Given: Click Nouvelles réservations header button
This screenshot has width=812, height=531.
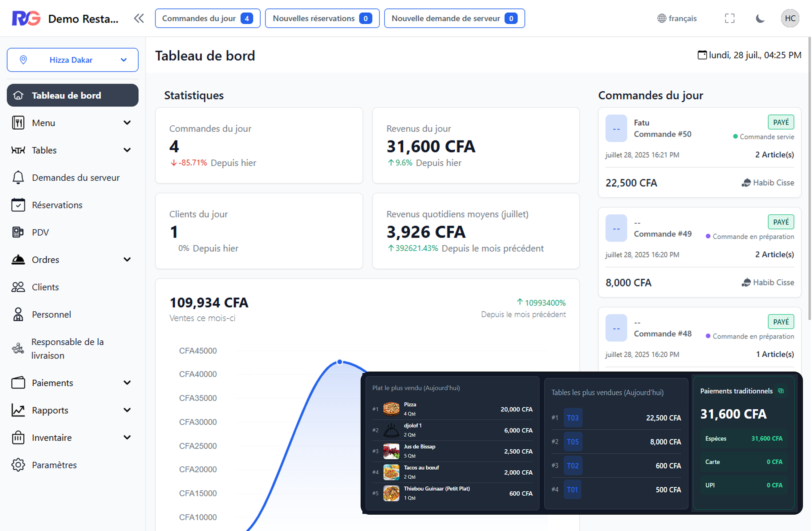Looking at the screenshot, I should click(322, 18).
